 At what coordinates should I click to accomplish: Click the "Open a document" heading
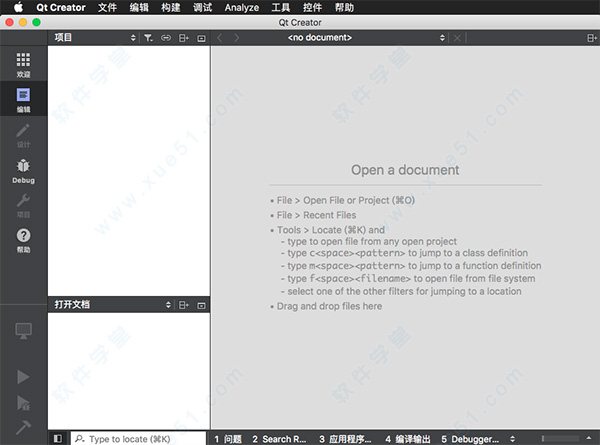[405, 170]
